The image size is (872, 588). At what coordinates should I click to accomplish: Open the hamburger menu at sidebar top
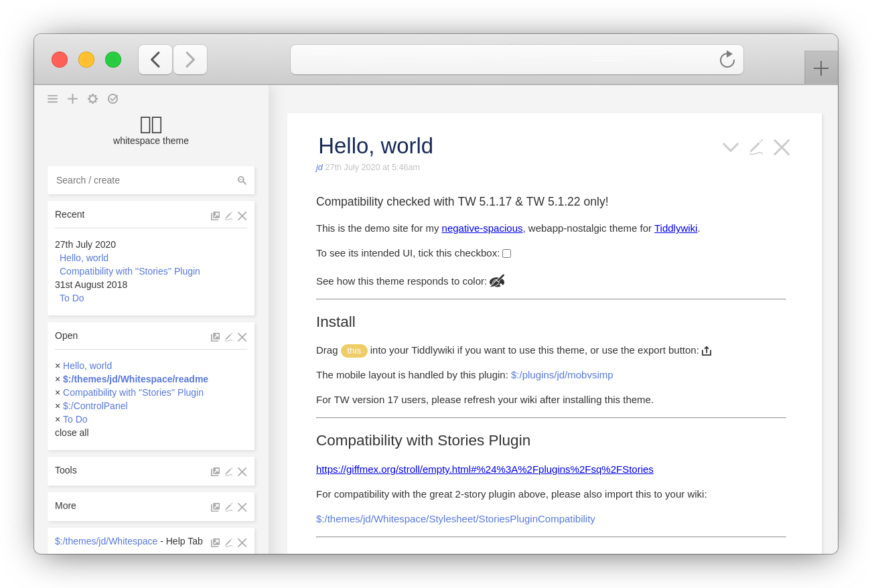click(52, 98)
